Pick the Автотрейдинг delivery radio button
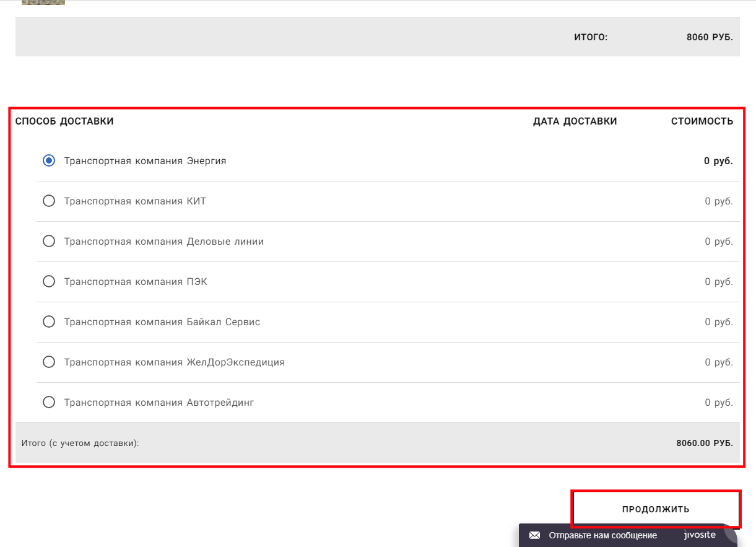756x547 pixels. click(x=49, y=403)
